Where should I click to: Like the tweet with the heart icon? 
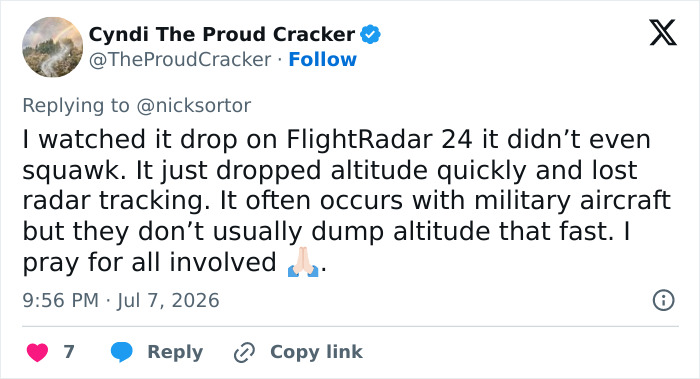coord(38,352)
